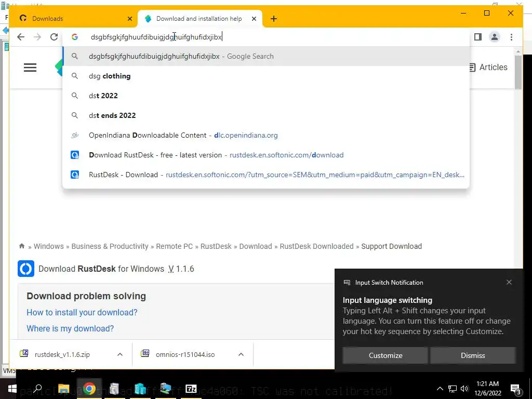Open the Action Center notifications icon
Screen dimensions: 532x399
(515, 389)
